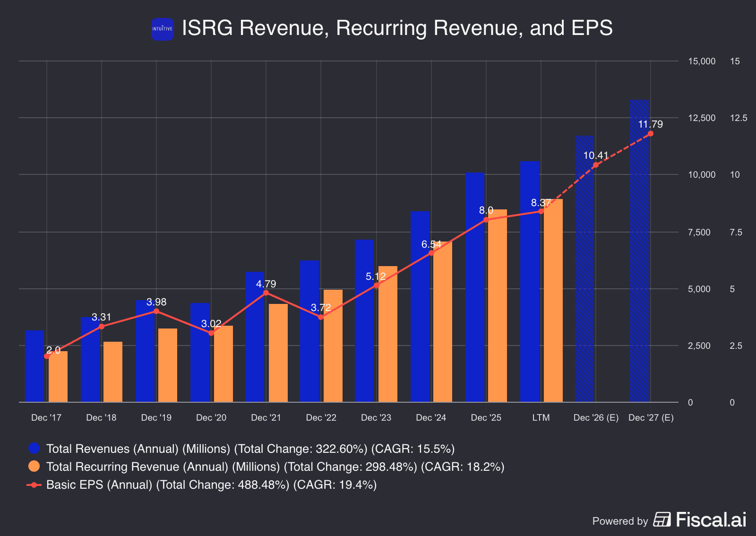Viewport: 756px width, 536px height.
Task: Click the EPS data point labeled 6.54
Action: pos(431,253)
